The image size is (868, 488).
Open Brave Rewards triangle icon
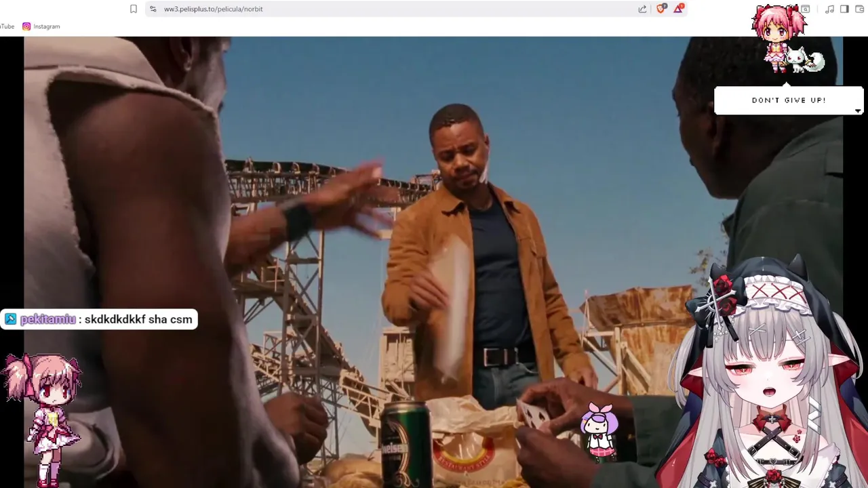[x=679, y=8]
